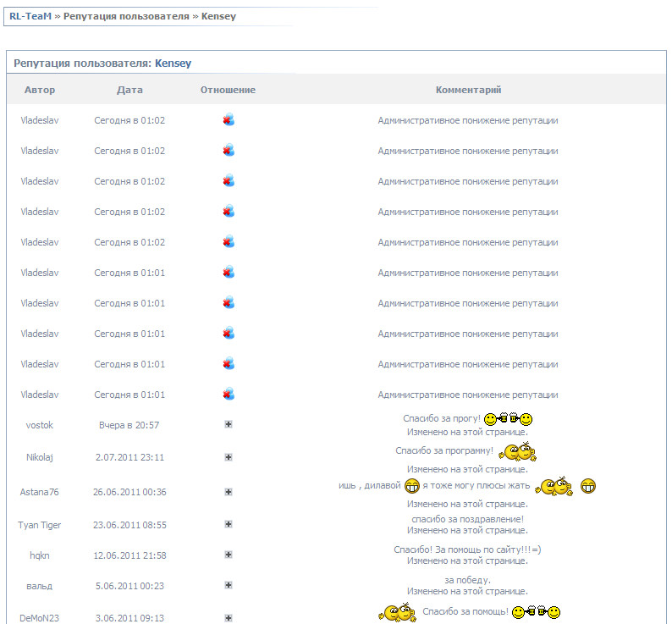Open RL-TeaM breadcrumb link

point(30,16)
